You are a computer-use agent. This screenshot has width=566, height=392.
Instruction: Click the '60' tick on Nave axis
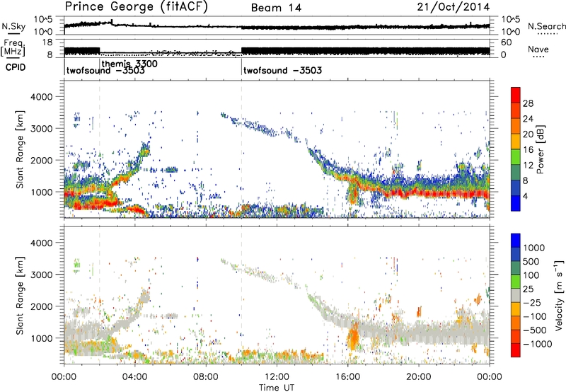(507, 42)
